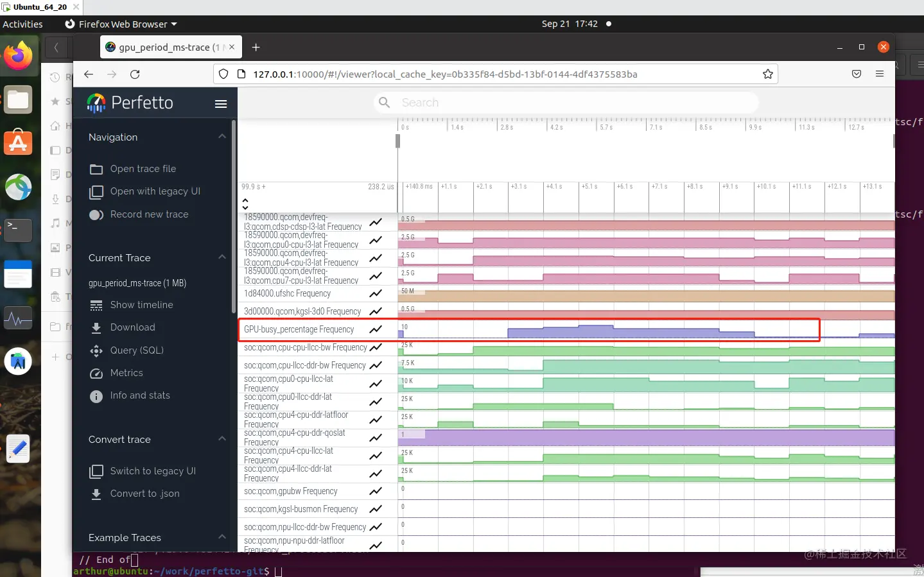Open Terminal from the dock
Viewport: 924px width, 577px height.
click(x=18, y=229)
